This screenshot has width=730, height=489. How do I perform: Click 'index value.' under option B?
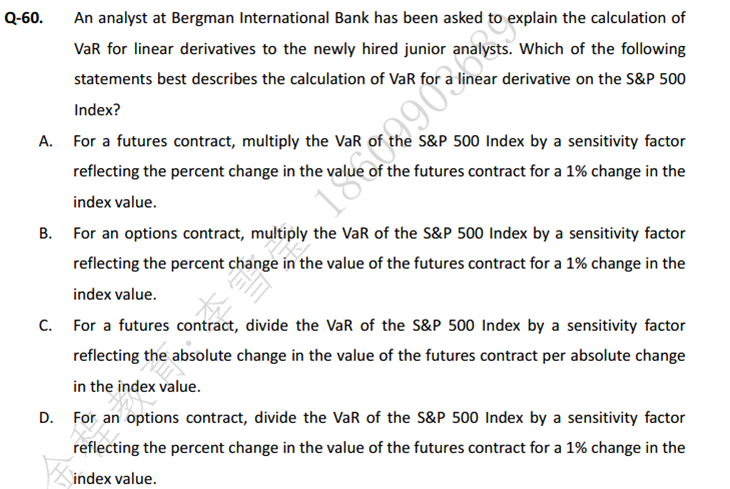pyautogui.click(x=115, y=295)
